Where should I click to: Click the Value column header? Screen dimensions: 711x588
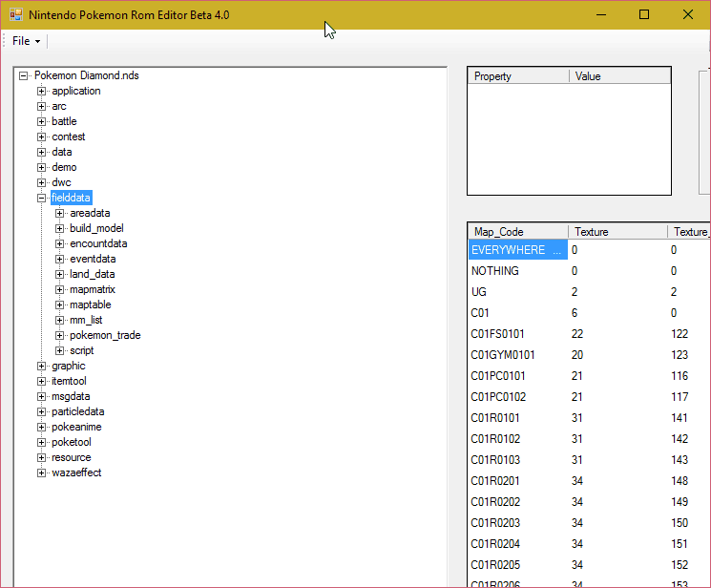(x=619, y=76)
